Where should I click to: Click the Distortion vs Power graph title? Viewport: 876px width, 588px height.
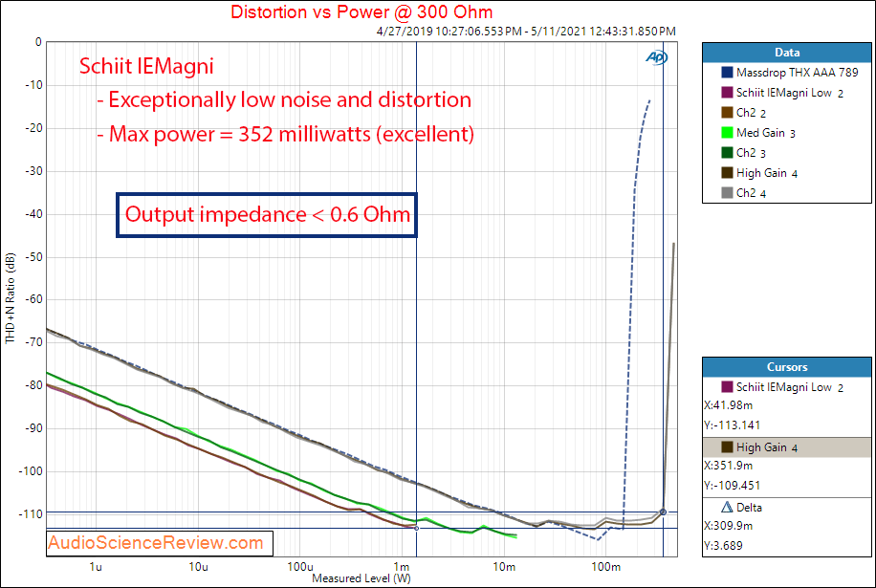[x=361, y=11]
